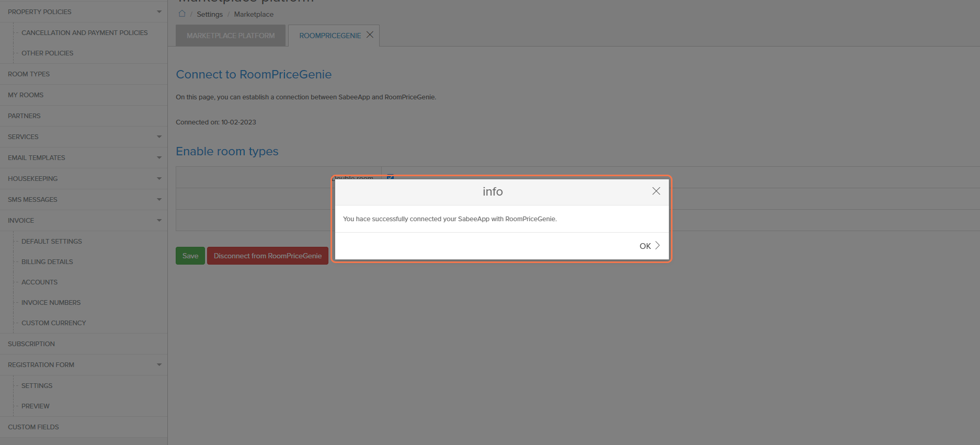
Task: Open OTHER POLICIES item
Action: pos(48,53)
